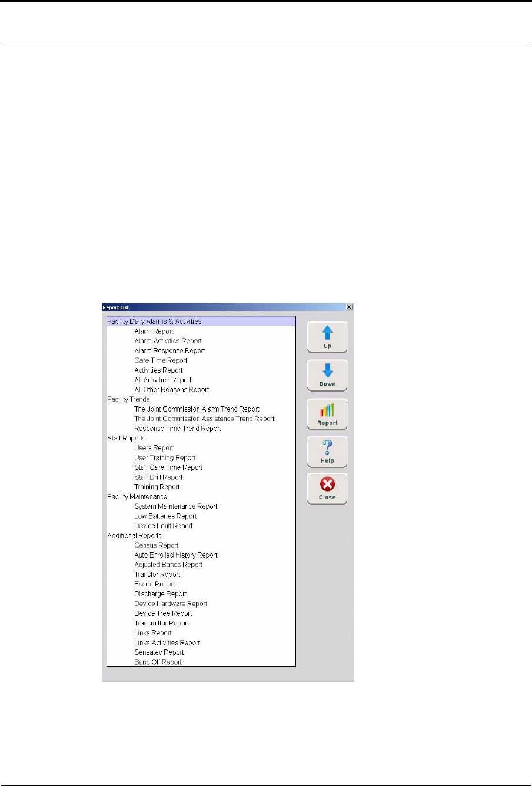Select Low Batteries Report

click(x=165, y=516)
